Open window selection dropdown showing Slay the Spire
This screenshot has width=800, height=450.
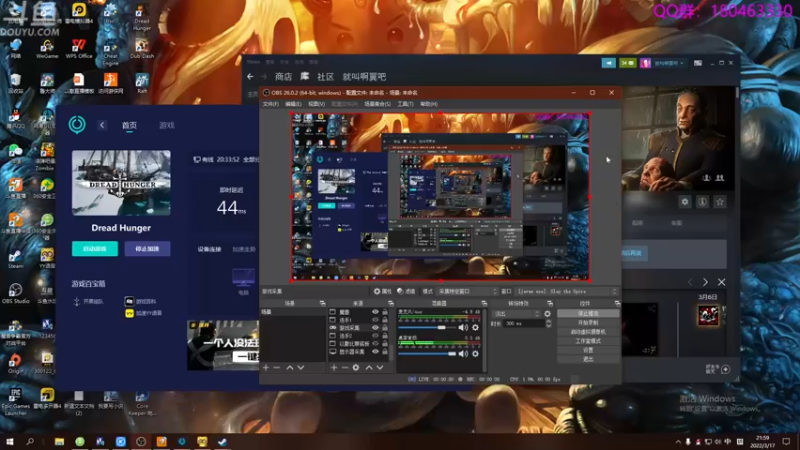pyautogui.click(x=566, y=291)
